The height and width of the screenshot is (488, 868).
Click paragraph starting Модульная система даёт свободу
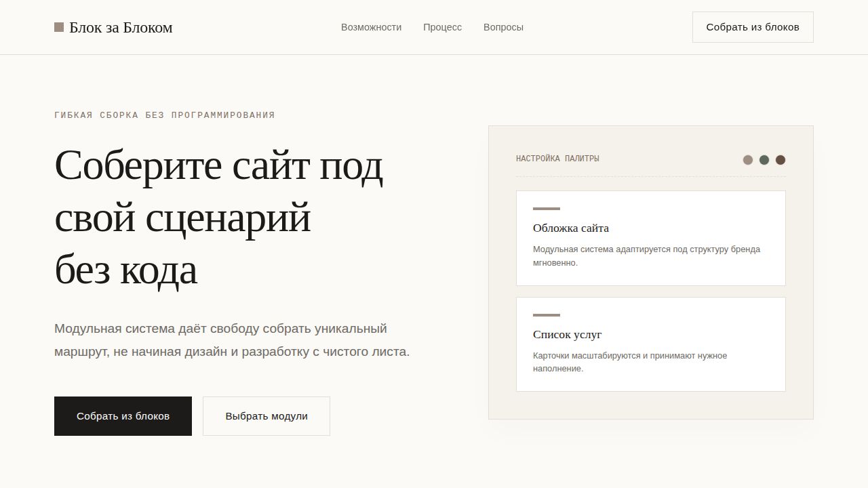tap(232, 340)
